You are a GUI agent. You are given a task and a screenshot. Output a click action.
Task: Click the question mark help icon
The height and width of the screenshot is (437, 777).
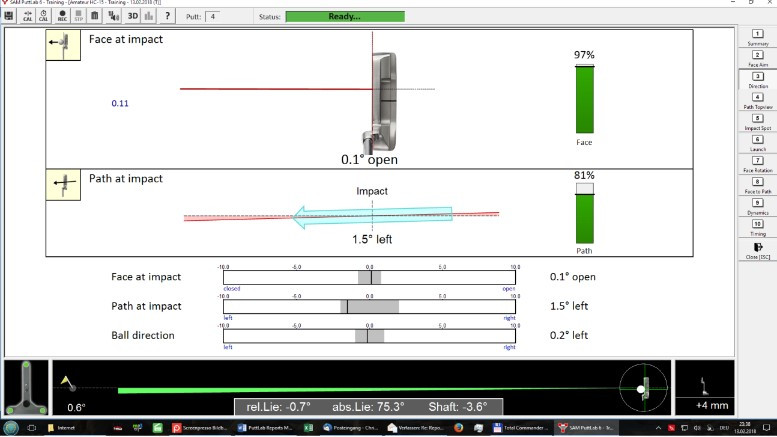[167, 17]
